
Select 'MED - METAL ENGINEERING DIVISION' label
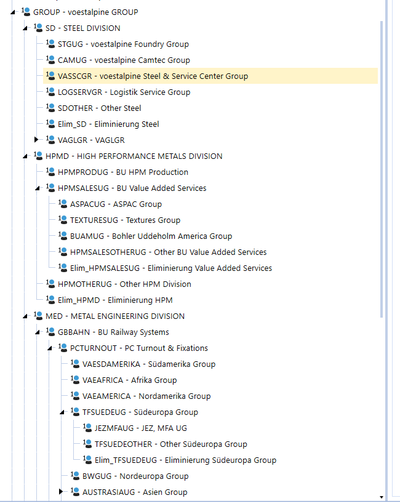[115, 316]
